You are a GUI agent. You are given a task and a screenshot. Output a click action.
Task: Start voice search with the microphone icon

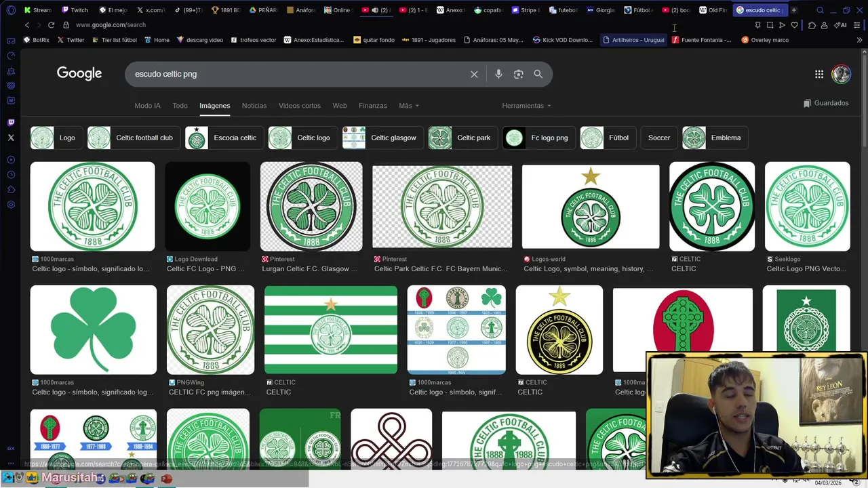[x=498, y=74]
